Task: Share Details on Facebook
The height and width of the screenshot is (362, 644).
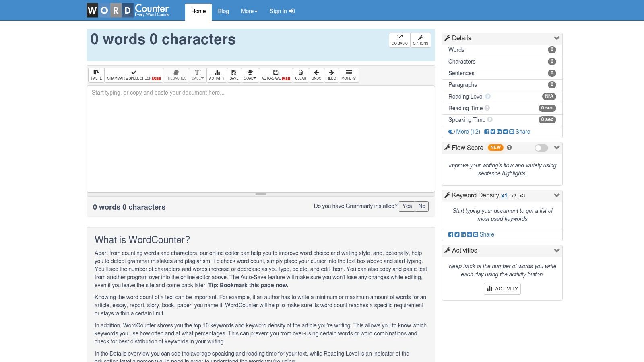Action: click(x=487, y=132)
